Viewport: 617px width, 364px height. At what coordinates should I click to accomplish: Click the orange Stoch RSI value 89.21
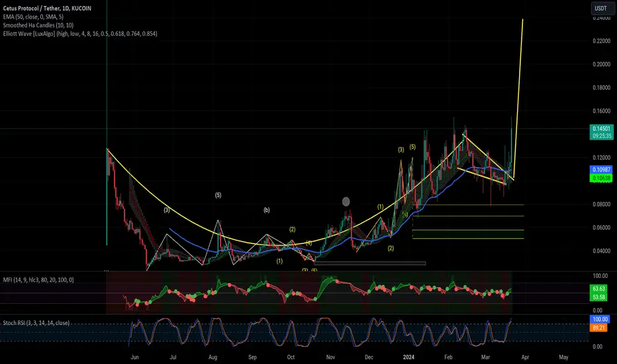pos(598,328)
